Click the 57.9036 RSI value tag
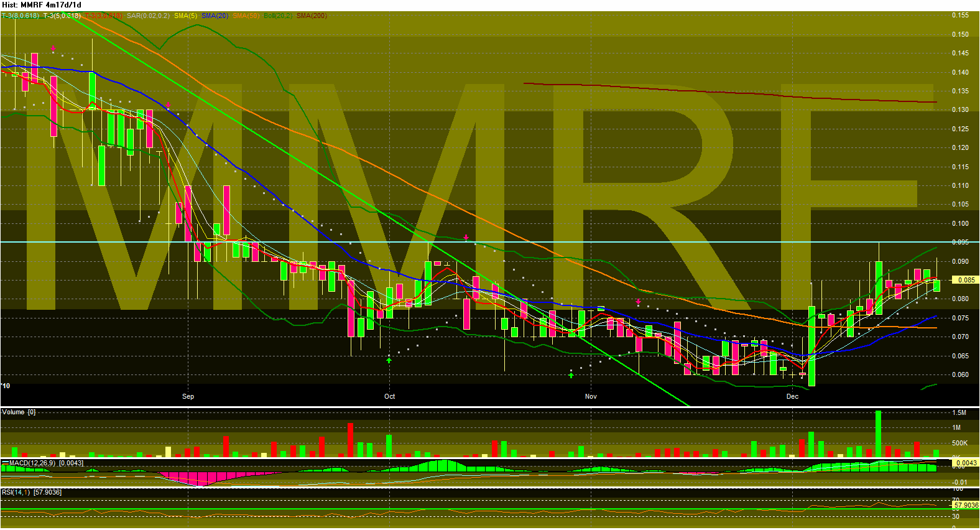Image resolution: width=980 pixels, height=530 pixels. click(x=966, y=505)
